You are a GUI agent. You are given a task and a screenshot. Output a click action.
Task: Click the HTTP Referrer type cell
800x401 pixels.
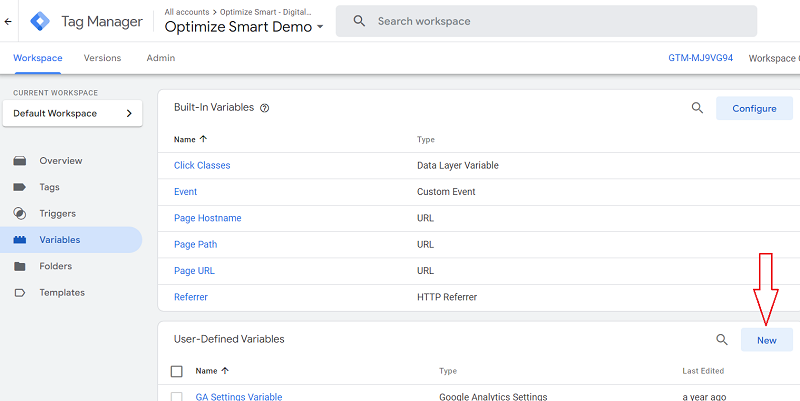(447, 297)
